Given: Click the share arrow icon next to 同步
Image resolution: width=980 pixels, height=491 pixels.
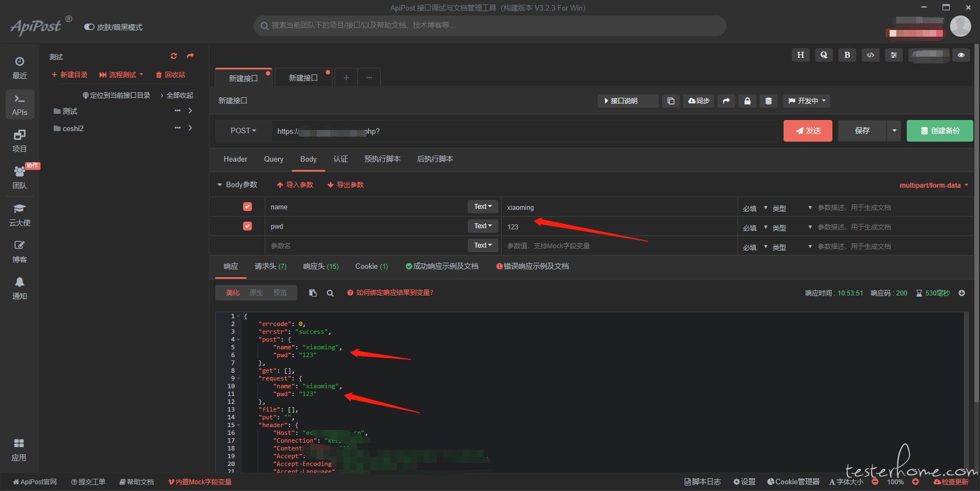Looking at the screenshot, I should pos(726,101).
